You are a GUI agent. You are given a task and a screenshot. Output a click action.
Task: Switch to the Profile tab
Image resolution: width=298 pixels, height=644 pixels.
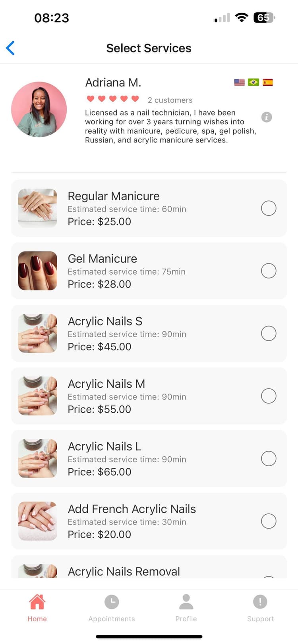186,608
